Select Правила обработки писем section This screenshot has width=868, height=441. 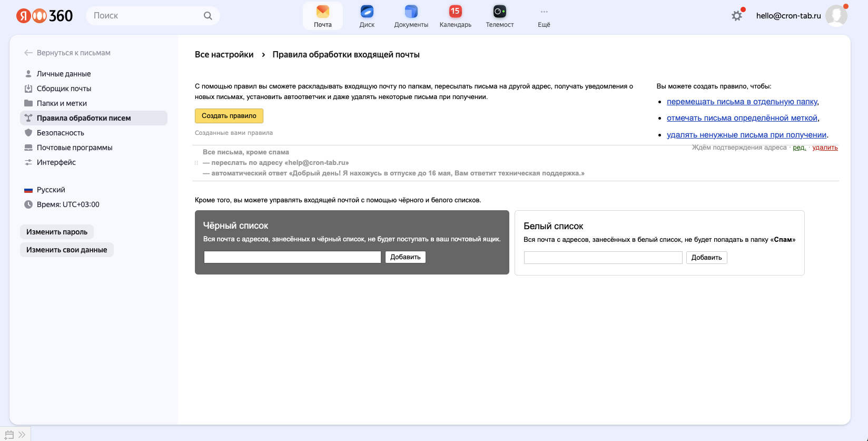pyautogui.click(x=94, y=118)
